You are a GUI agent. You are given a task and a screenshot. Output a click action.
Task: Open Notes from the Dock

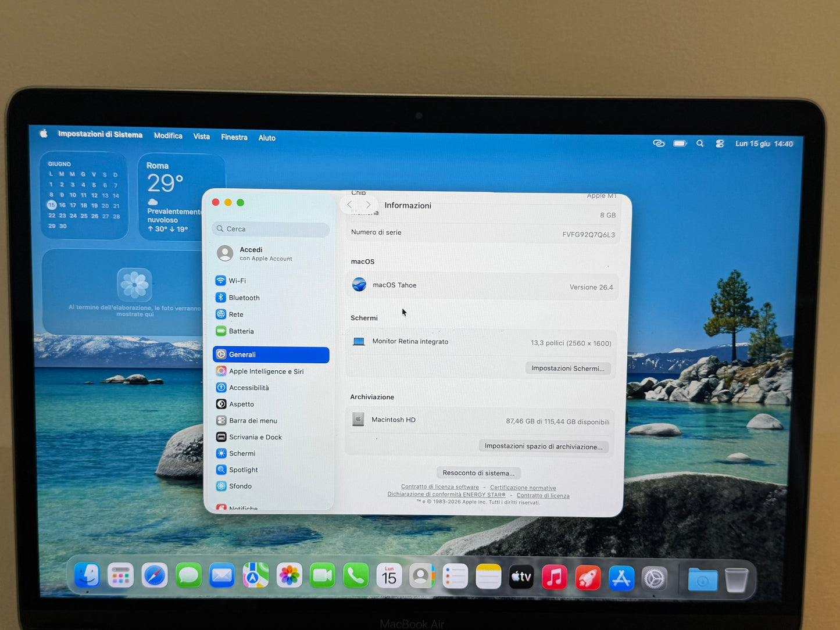488,577
